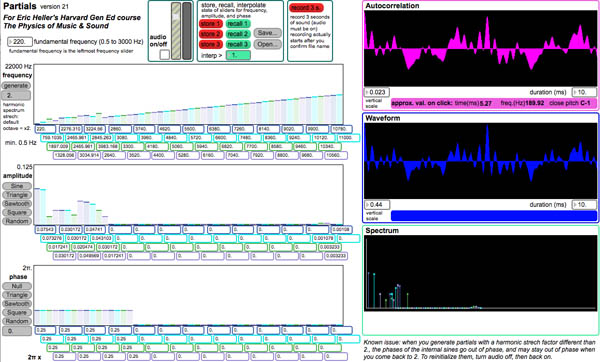This screenshot has height=362, width=600.
Task: Click the amplitude box reading 0.07543
Action: (x=46, y=230)
